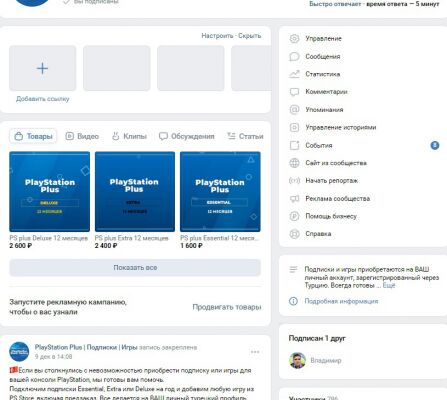447x400 pixels.
Task: Click the price 2 400 ₽
Action: tap(106, 246)
